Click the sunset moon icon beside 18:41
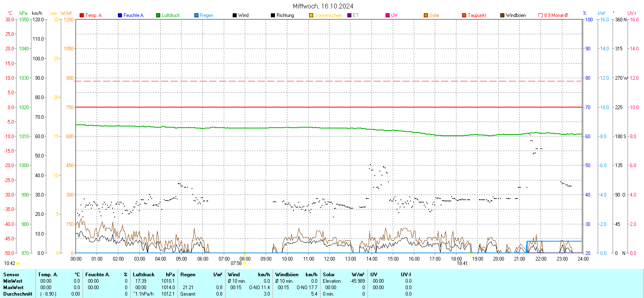 [470, 263]
